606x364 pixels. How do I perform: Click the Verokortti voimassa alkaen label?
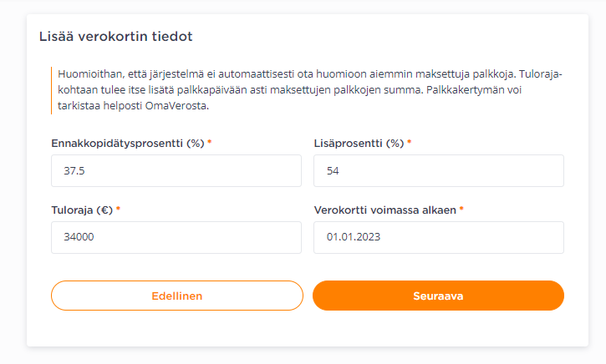[385, 210]
